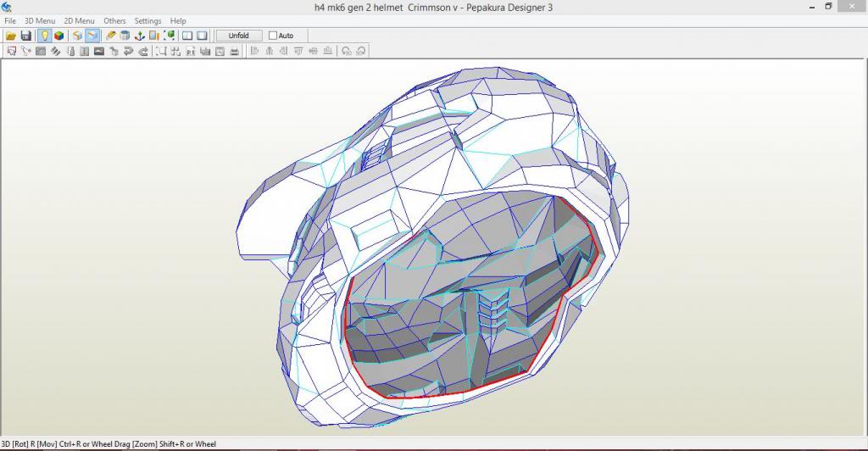Click the align middle vertically icon
Image resolution: width=868 pixels, height=451 pixels.
[314, 51]
